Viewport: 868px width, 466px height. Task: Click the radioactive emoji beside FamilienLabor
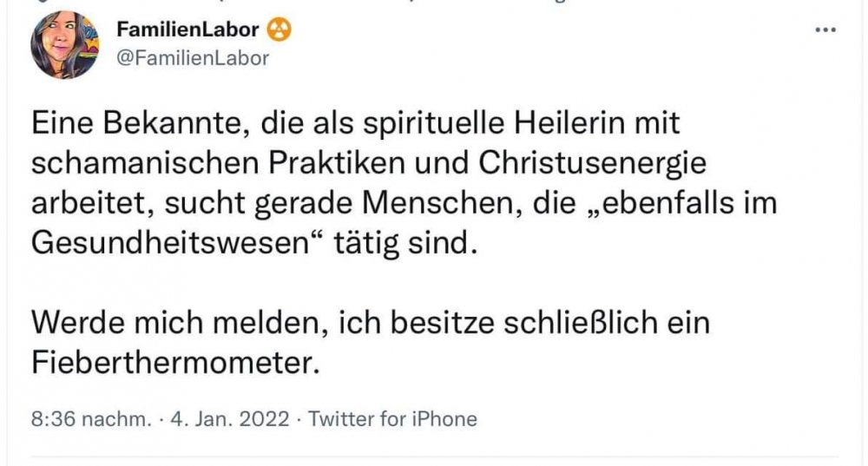pos(280,30)
